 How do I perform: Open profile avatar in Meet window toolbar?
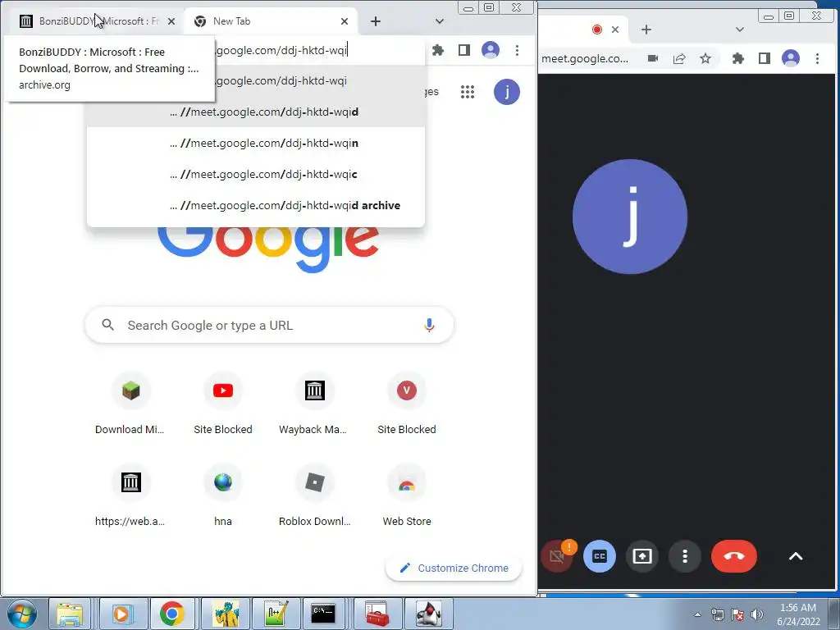[x=790, y=58]
